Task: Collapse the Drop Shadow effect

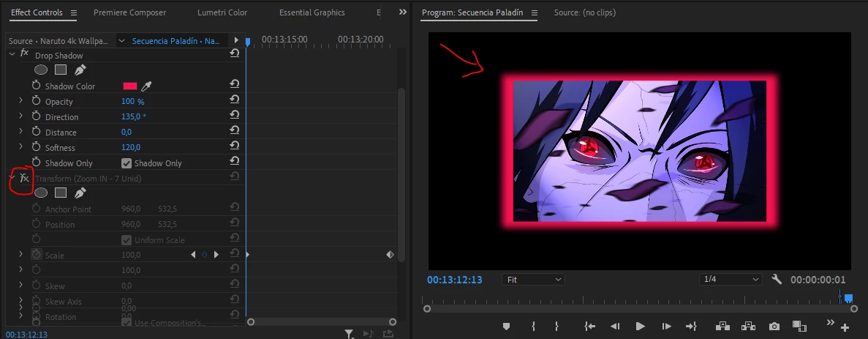Action: click(12, 53)
